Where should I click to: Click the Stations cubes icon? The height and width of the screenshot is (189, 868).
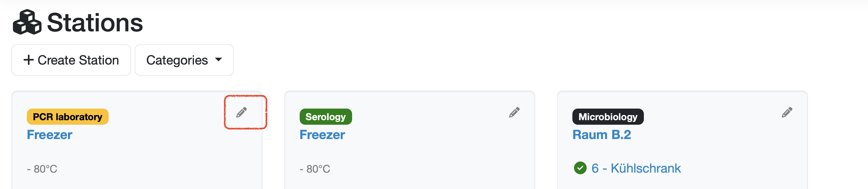click(27, 22)
